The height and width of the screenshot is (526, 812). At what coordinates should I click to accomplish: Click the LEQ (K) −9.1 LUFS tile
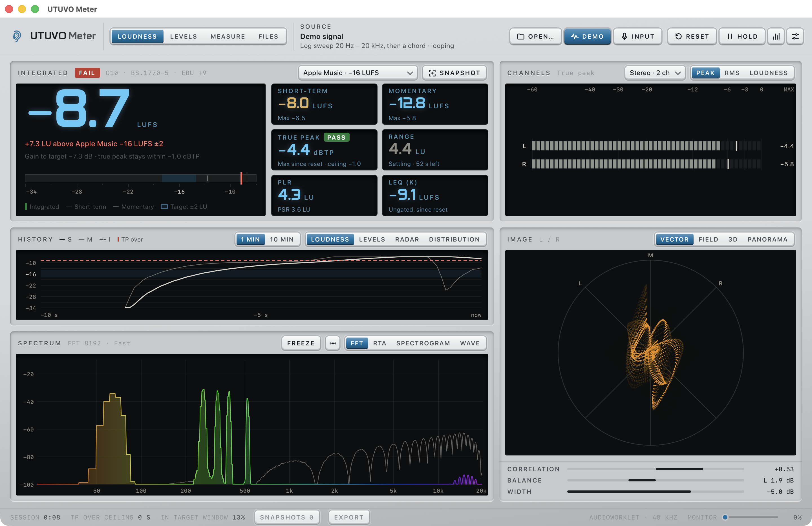435,196
